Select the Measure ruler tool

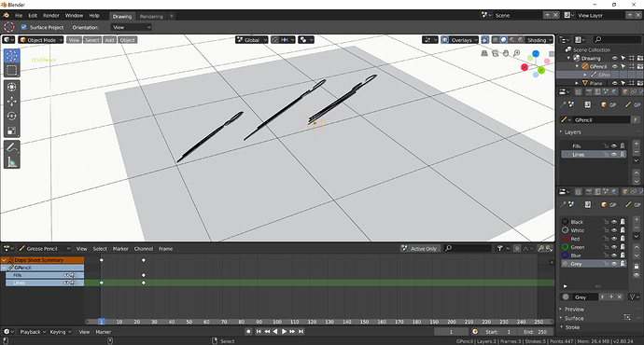click(11, 162)
